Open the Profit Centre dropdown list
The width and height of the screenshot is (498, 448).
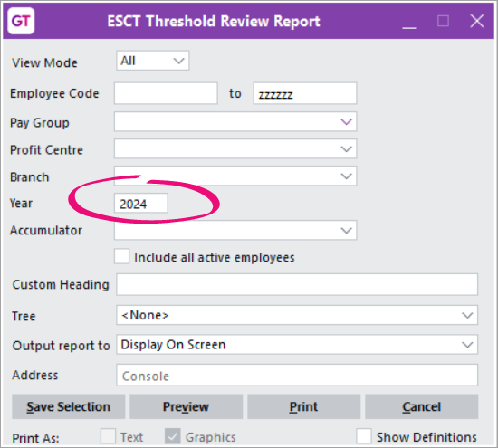[235, 149]
